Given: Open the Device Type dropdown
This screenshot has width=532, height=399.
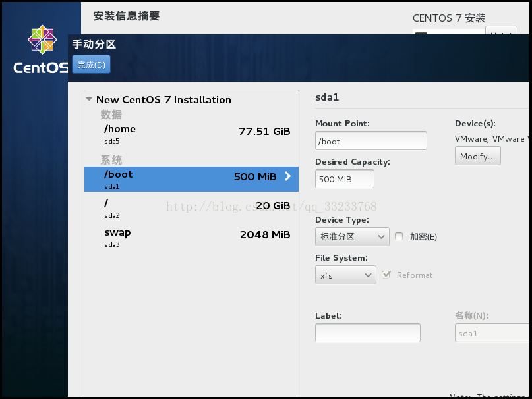Looking at the screenshot, I should tap(352, 236).
